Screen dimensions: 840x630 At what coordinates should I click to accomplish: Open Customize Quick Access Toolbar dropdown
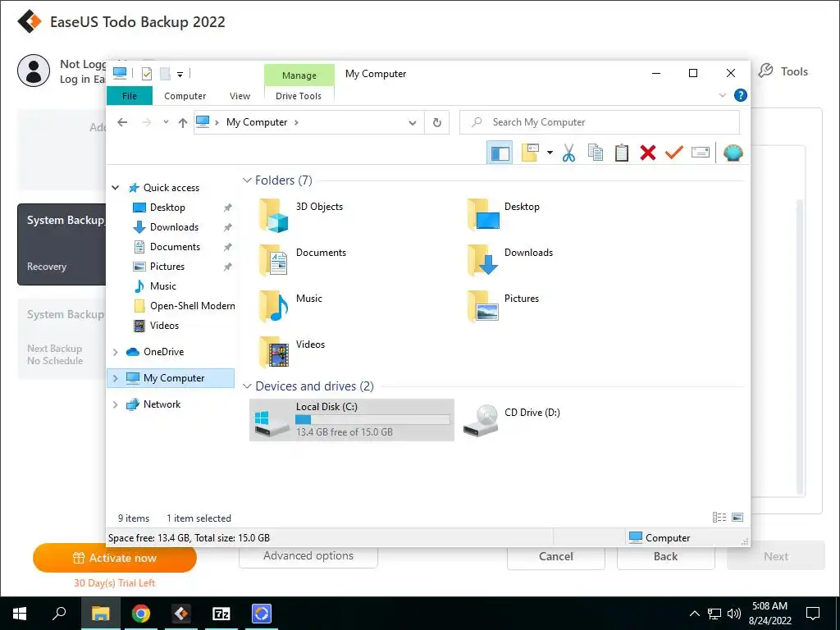(180, 75)
